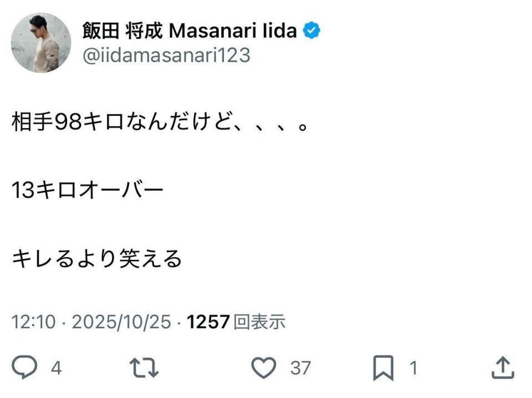Screen dimensions: 532x398
Task: Click the reply speech bubble icon
Action: (x=25, y=367)
